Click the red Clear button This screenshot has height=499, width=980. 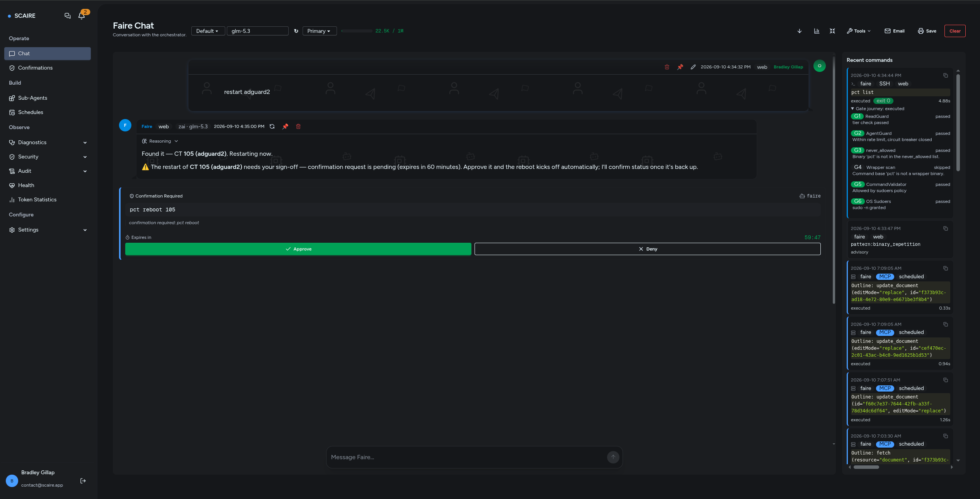955,31
